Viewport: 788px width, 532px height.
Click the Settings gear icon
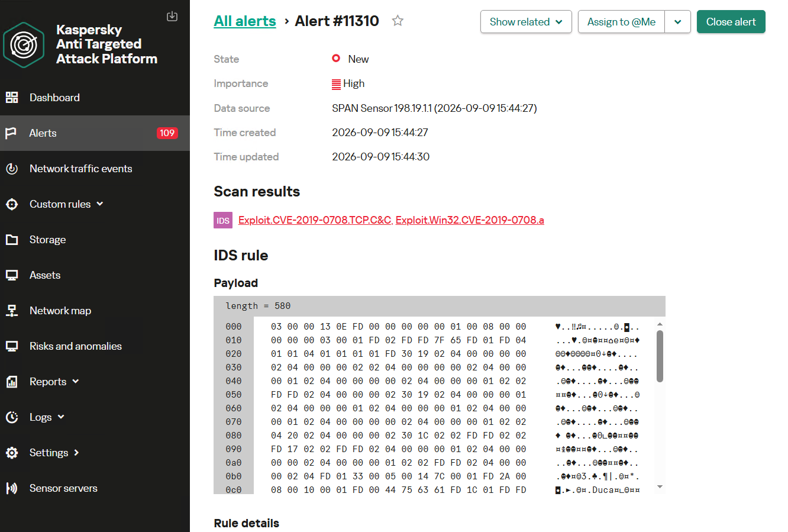point(12,453)
